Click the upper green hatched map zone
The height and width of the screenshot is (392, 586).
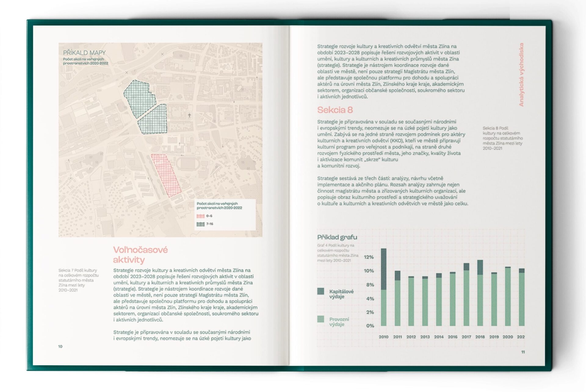point(140,98)
